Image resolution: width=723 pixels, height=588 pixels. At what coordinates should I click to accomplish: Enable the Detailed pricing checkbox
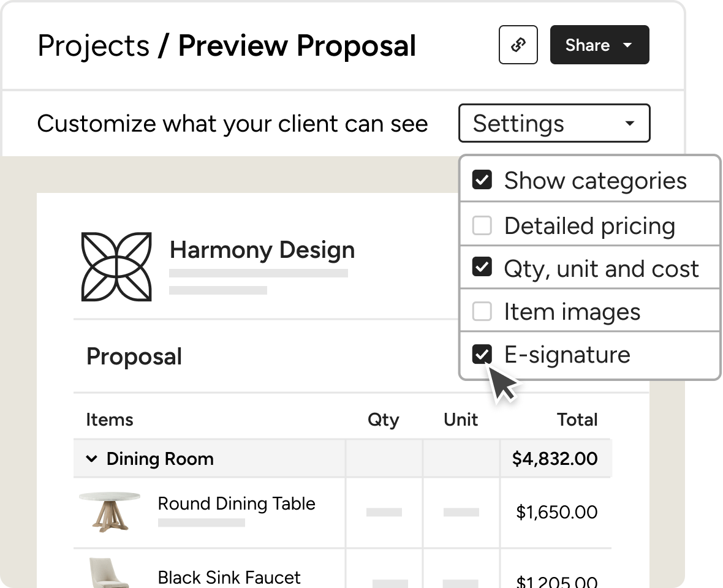482,225
